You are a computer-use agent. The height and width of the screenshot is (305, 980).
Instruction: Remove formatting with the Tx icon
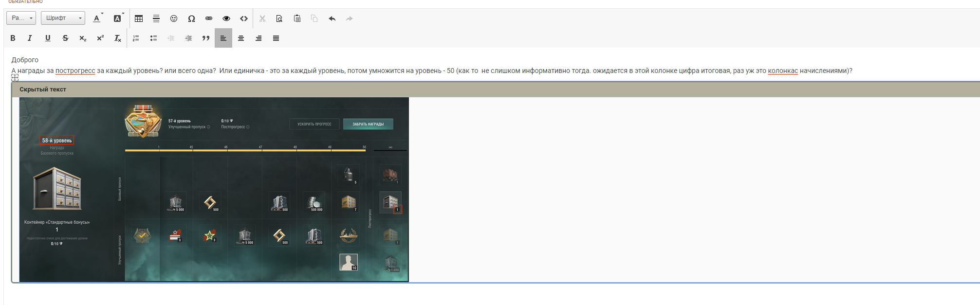(x=118, y=38)
